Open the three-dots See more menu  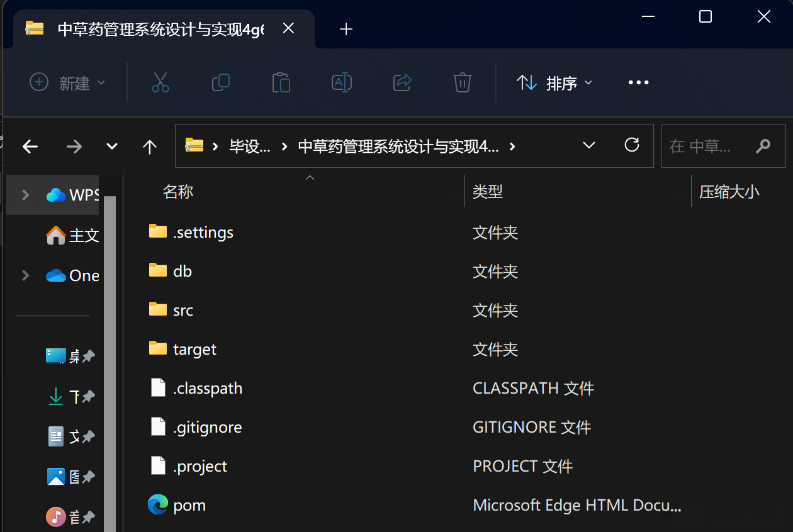(x=638, y=82)
